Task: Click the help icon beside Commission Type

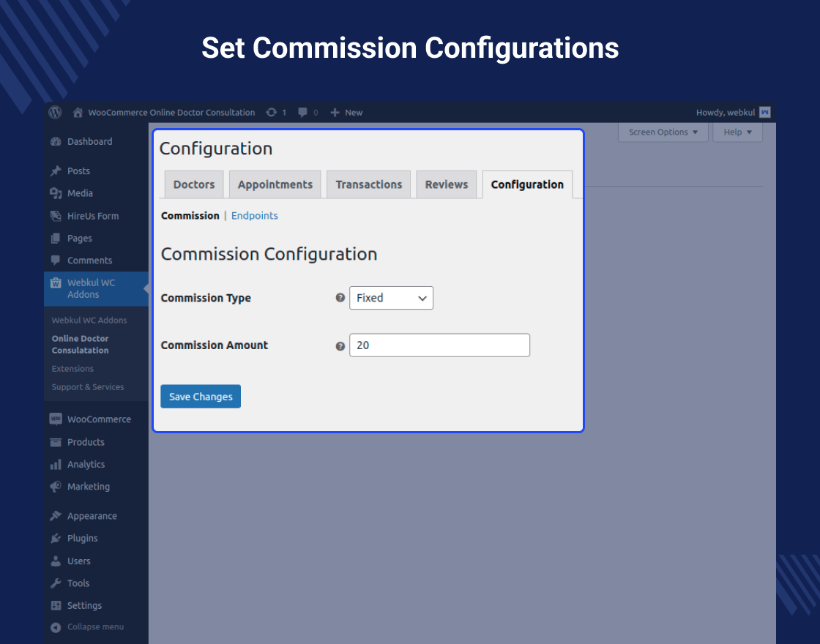Action: [340, 298]
